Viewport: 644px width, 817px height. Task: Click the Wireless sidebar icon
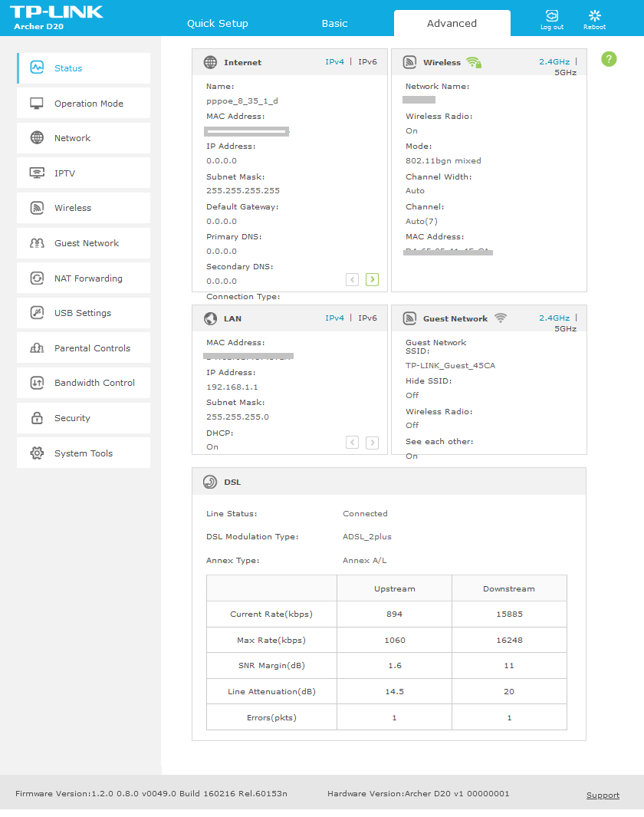37,207
